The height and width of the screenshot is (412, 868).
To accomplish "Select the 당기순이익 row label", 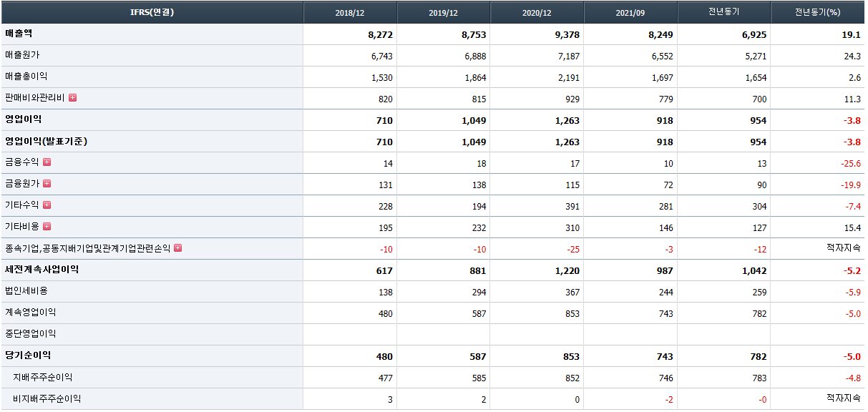I will pos(28,355).
